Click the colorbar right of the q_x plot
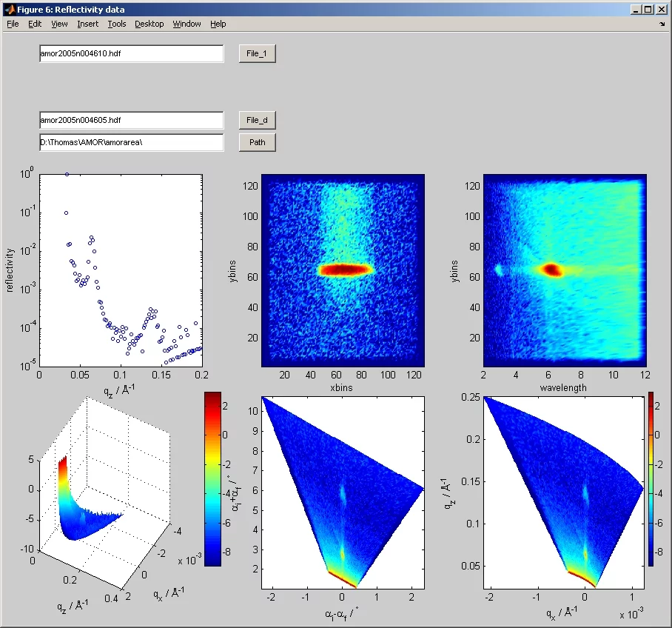Viewport: 672px width, 628px height. (x=651, y=478)
